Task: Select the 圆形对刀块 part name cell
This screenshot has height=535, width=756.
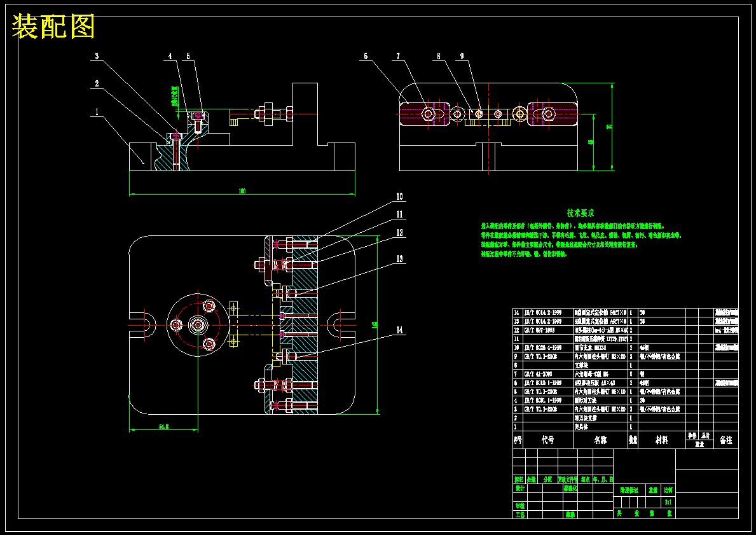Action: point(586,400)
